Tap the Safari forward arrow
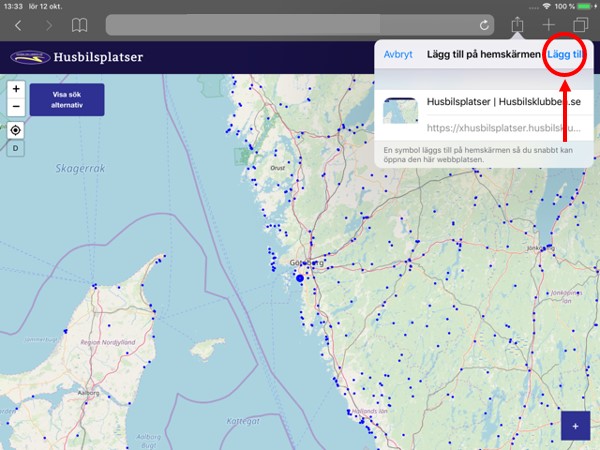Screen dimensions: 600x450 coord(49,26)
